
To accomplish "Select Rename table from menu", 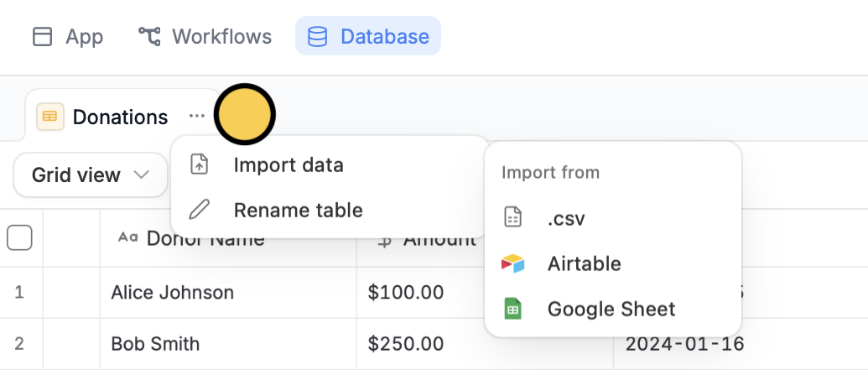I will pyautogui.click(x=298, y=210).
